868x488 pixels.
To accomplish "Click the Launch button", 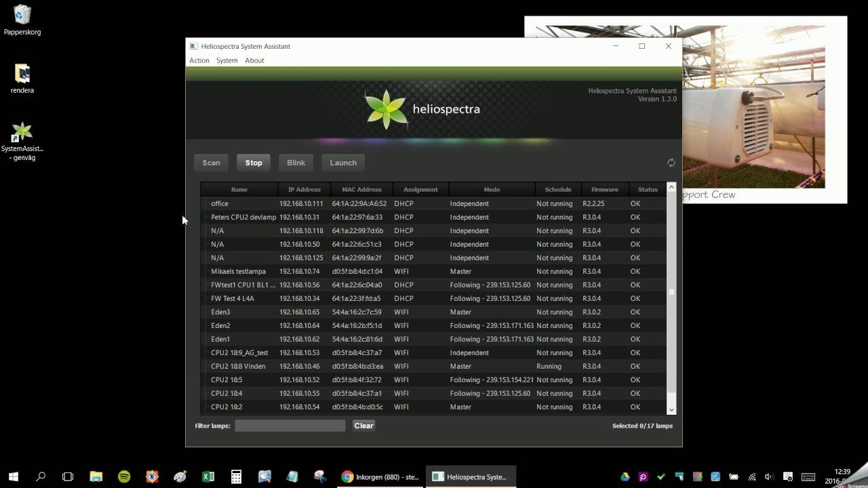I will tap(343, 163).
